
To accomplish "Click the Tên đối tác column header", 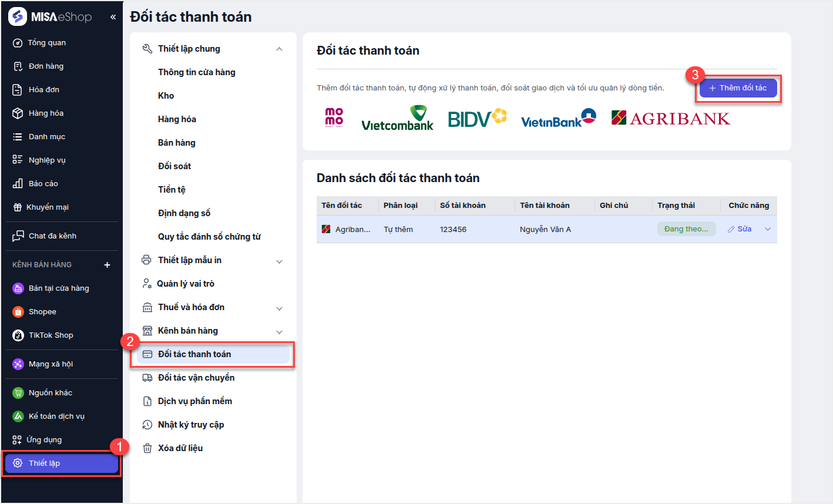I will 342,206.
